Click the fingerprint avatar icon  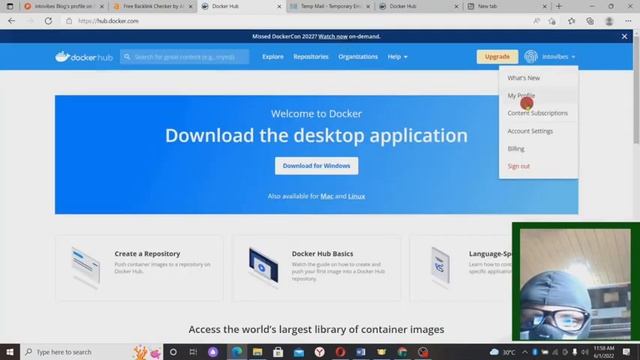pyautogui.click(x=531, y=57)
